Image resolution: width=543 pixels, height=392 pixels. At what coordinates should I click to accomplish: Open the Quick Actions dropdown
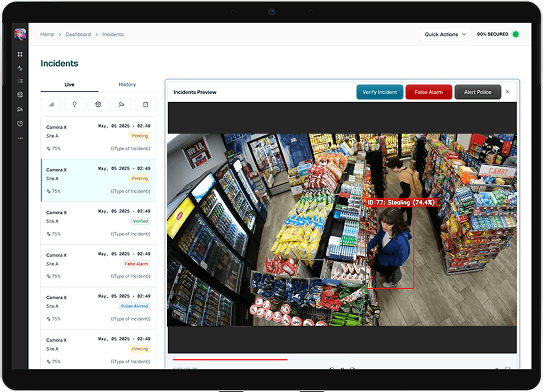coord(445,34)
